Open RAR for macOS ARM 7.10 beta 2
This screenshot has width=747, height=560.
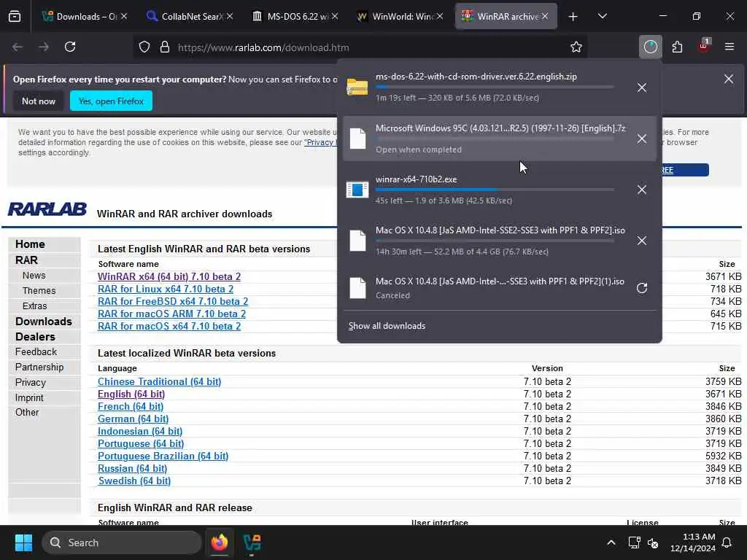point(171,314)
